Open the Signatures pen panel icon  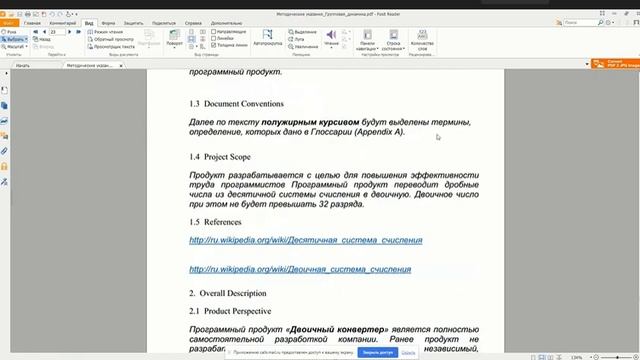coord(4,182)
